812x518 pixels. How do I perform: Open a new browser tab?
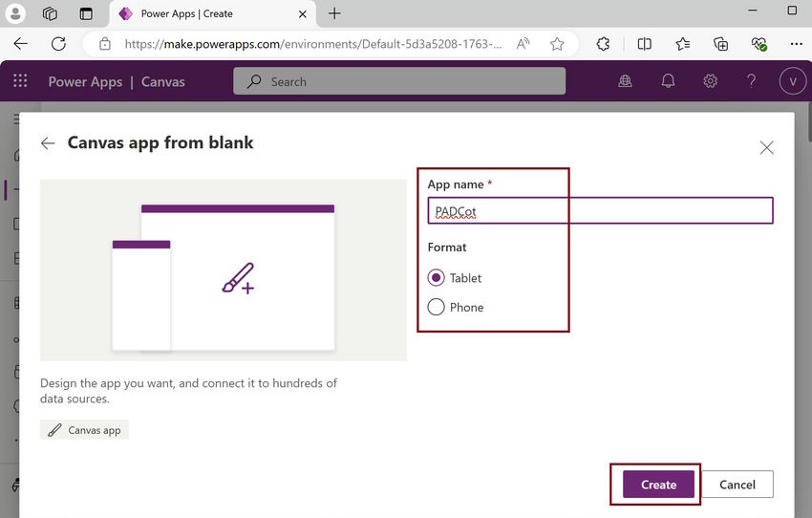point(334,14)
